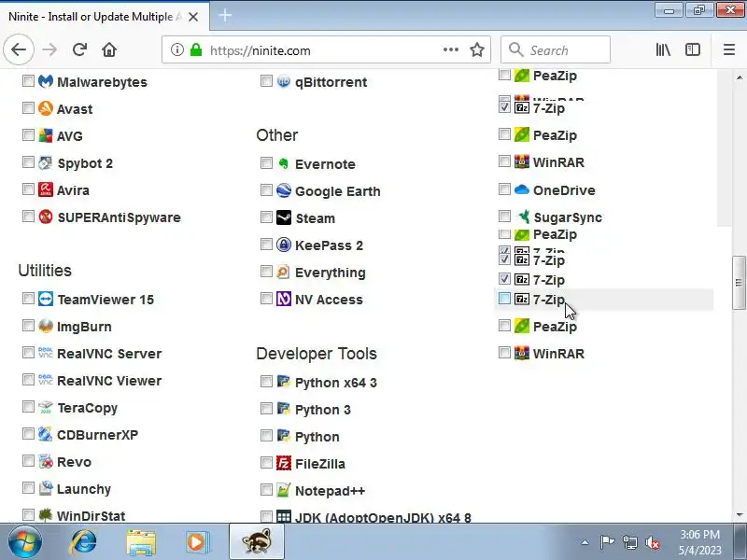Click the page vertical scrollbar thumb

point(739,283)
